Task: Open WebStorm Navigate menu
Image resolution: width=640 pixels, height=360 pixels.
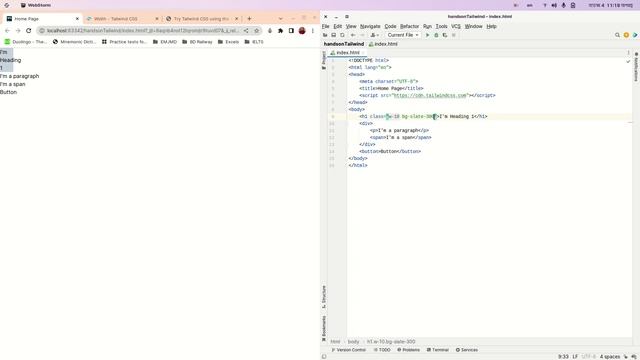Action: (370, 26)
